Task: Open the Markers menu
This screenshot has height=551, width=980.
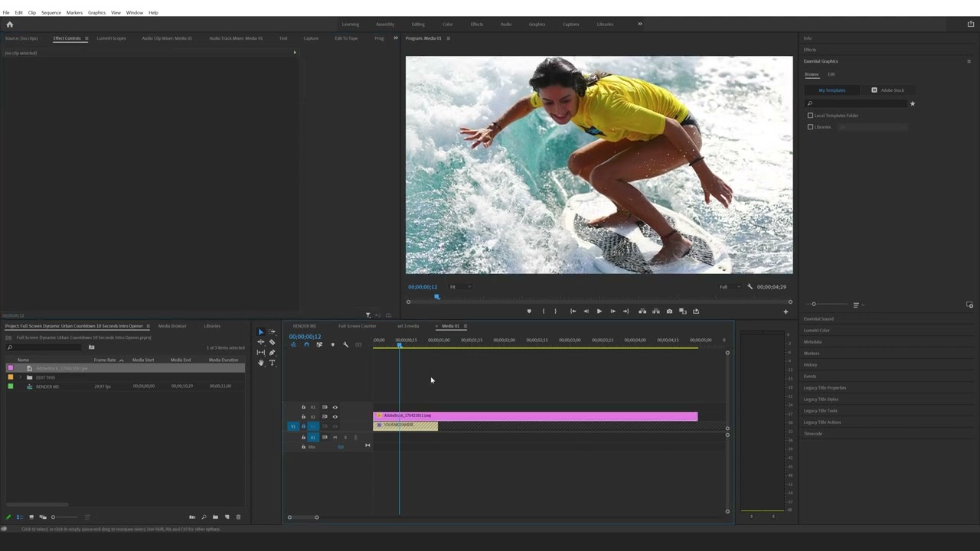Action: coord(74,13)
